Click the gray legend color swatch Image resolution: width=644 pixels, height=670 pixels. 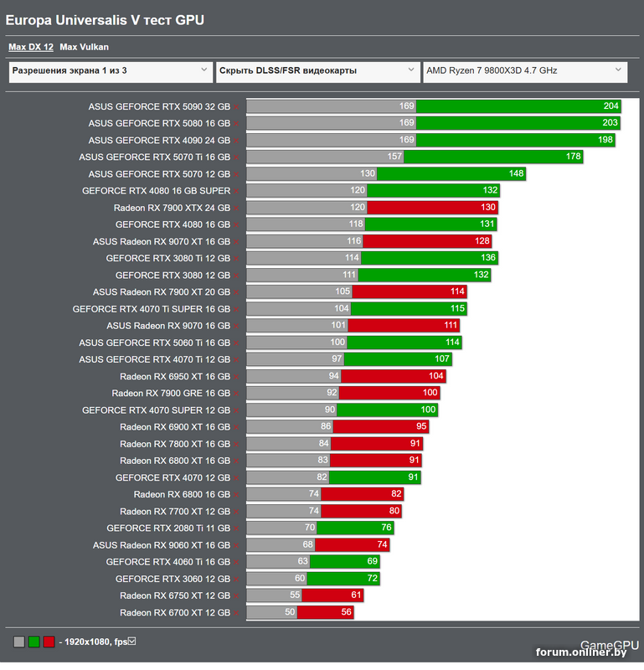coord(19,642)
